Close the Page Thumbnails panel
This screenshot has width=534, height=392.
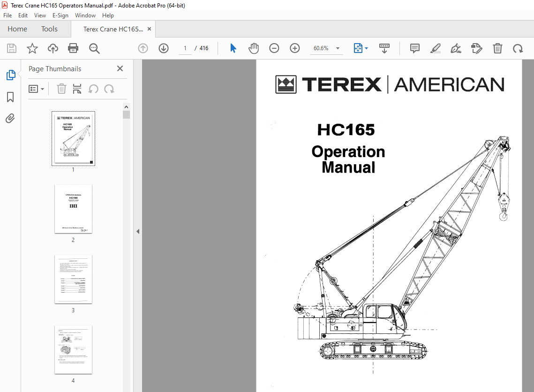point(120,68)
